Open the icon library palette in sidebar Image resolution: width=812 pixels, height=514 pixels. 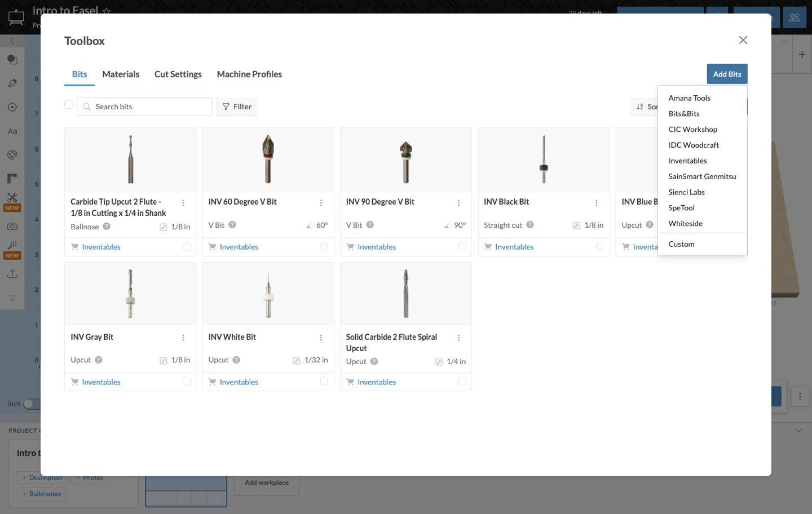12,155
